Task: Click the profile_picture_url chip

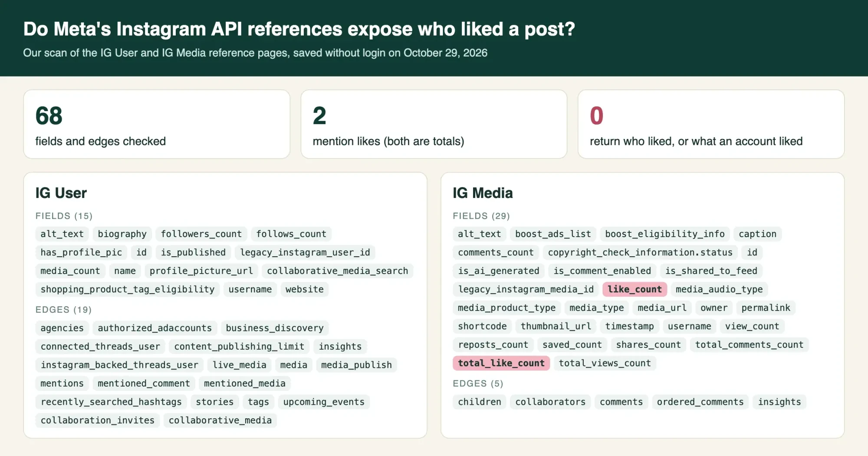Action: tap(201, 271)
